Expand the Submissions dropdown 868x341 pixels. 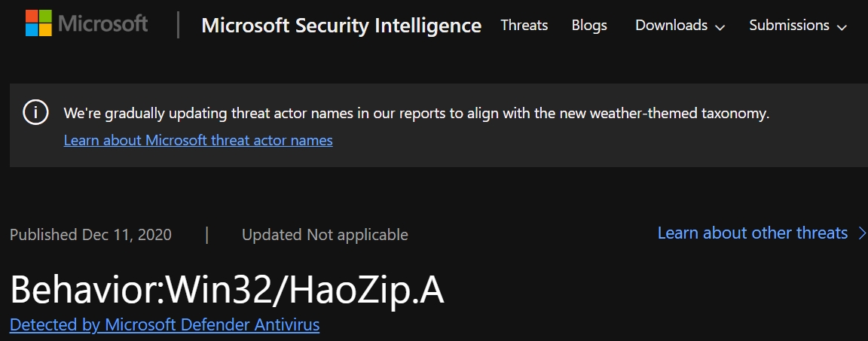click(x=798, y=26)
